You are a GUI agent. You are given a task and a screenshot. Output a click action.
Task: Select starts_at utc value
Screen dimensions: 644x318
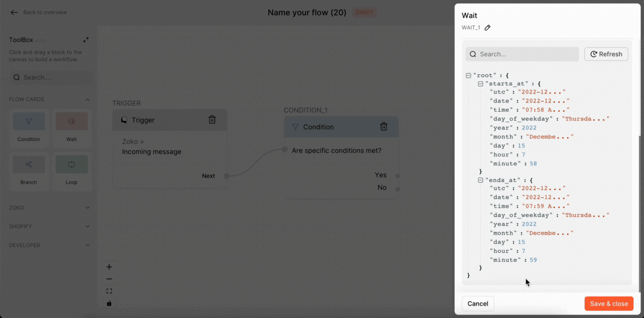tap(542, 92)
